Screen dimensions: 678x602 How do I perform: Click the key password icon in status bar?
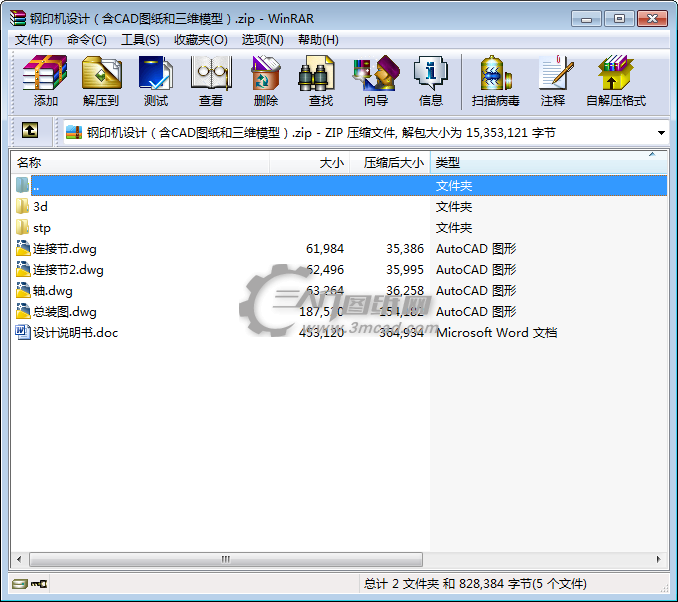(39, 584)
